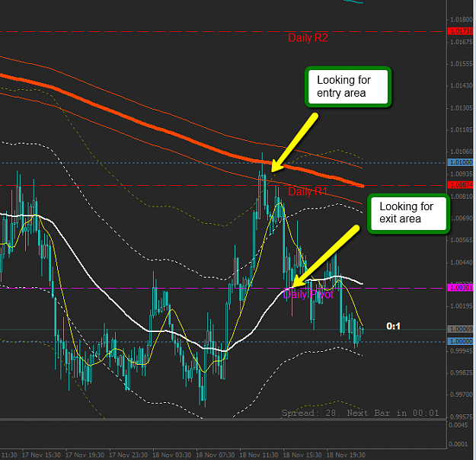
Task: Click the 0.0001 indicator scale value
Action: (x=458, y=444)
